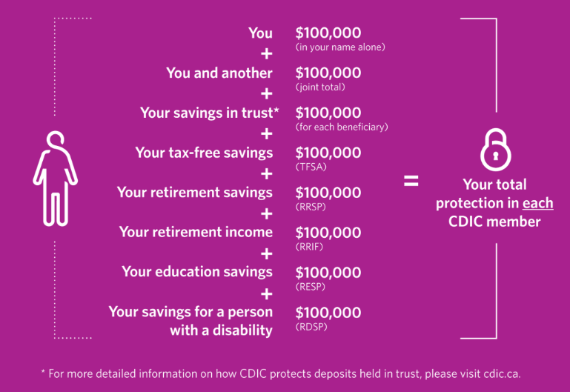
Task: Click the cdic.ca footnote text
Action: point(285,373)
